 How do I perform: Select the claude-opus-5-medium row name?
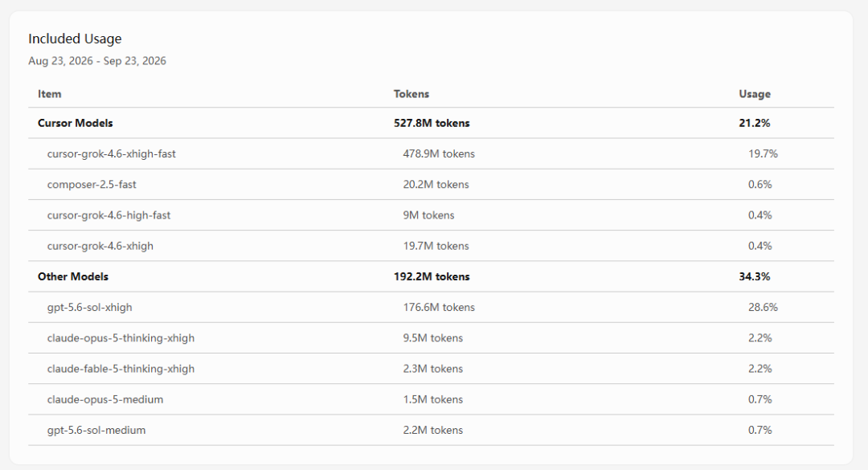click(105, 399)
